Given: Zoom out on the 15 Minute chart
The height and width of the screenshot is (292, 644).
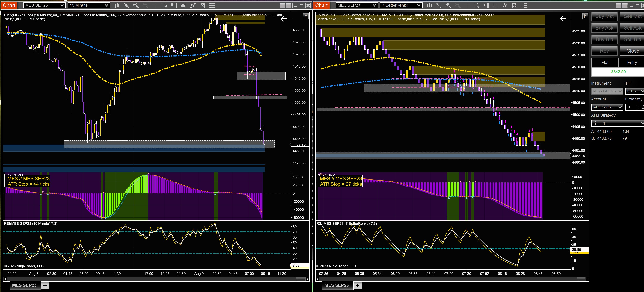Looking at the screenshot, I should click(x=145, y=5).
